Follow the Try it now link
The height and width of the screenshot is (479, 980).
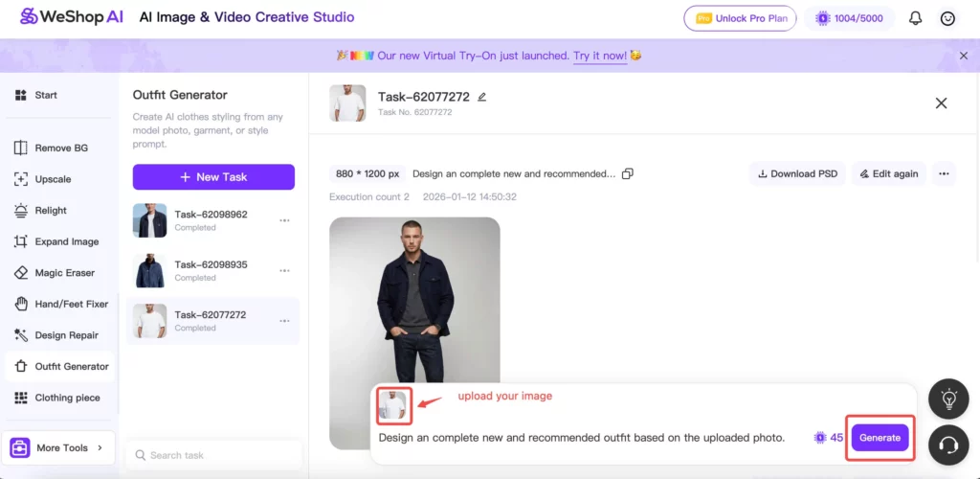pos(600,56)
